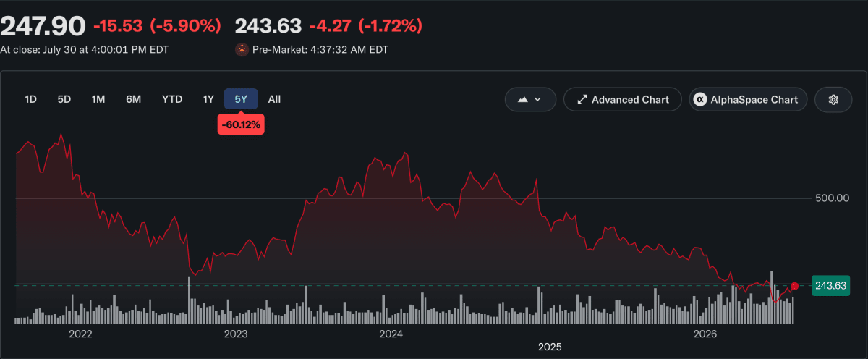Image resolution: width=868 pixels, height=359 pixels.
Task: Click the -60.12% performance badge
Action: [241, 125]
